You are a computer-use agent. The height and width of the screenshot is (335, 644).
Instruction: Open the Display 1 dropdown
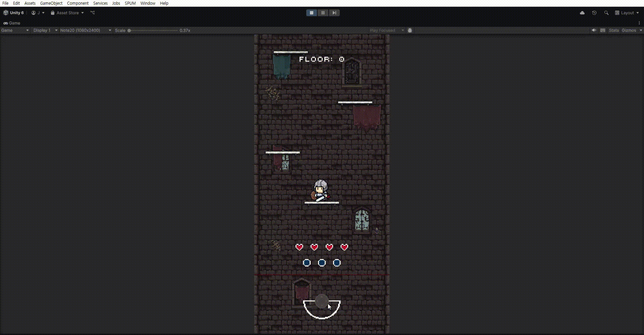coord(45,30)
